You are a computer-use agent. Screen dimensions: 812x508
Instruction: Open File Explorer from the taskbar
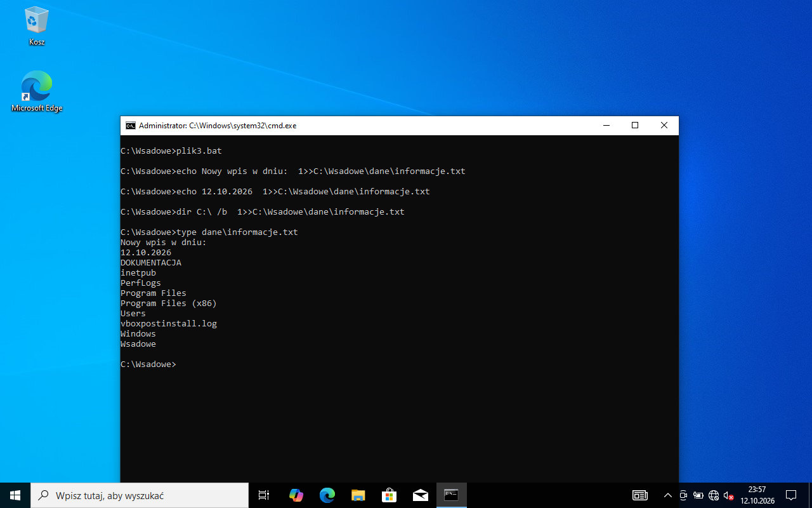[358, 495]
